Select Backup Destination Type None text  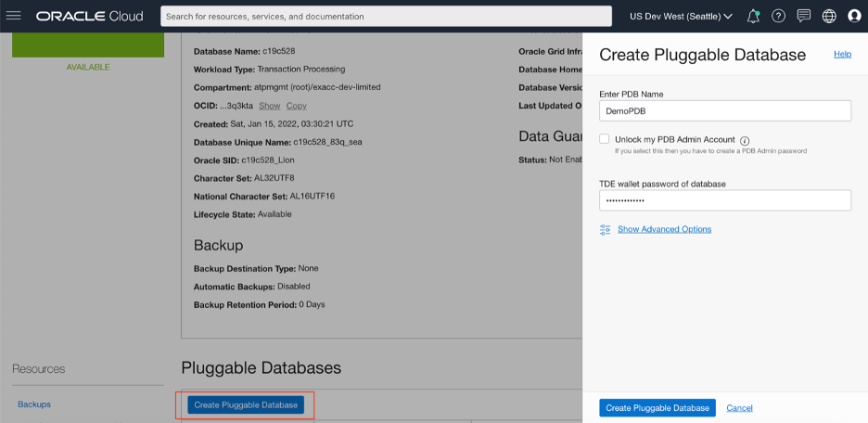(x=308, y=268)
